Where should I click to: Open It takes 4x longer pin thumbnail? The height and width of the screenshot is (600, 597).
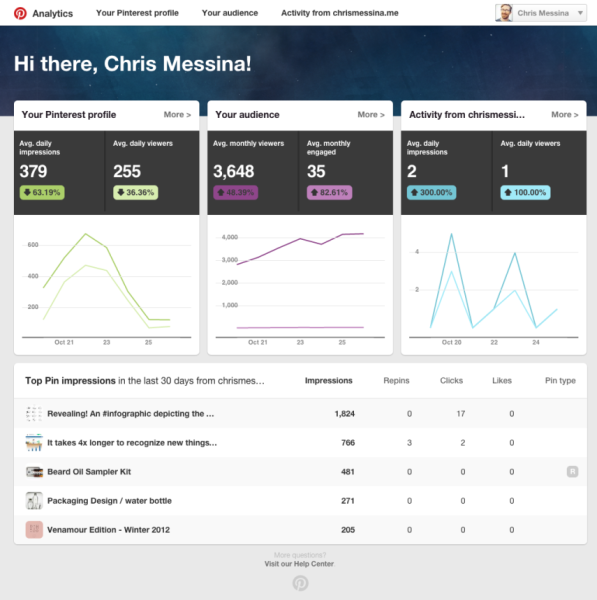[x=34, y=442]
